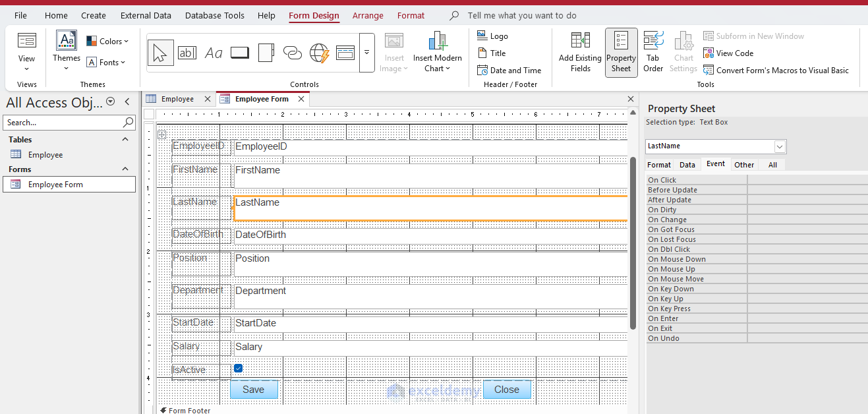Image resolution: width=868 pixels, height=414 pixels.
Task: Pick the Link control
Action: click(293, 53)
